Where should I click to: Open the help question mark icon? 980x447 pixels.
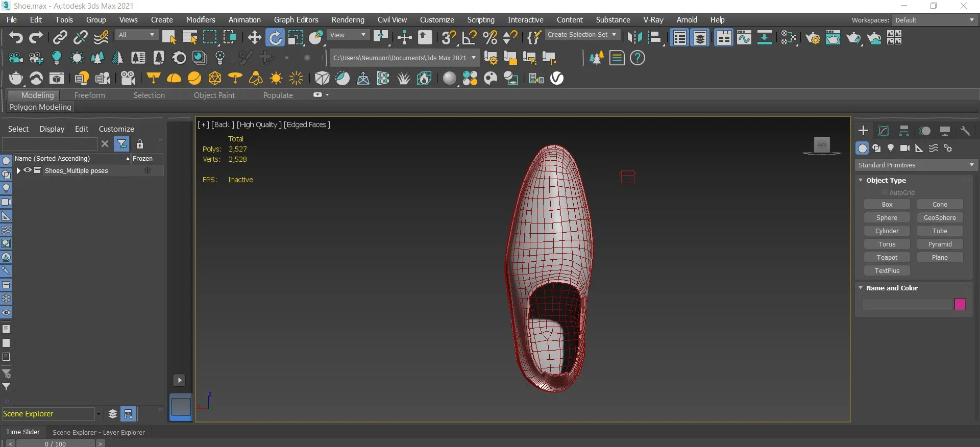point(638,58)
